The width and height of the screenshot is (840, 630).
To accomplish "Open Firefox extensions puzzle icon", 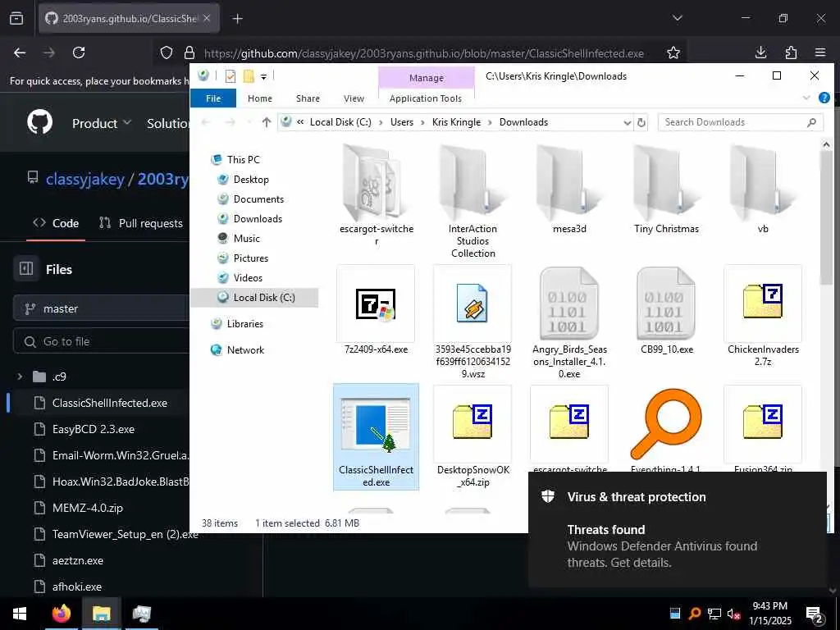I will (791, 52).
